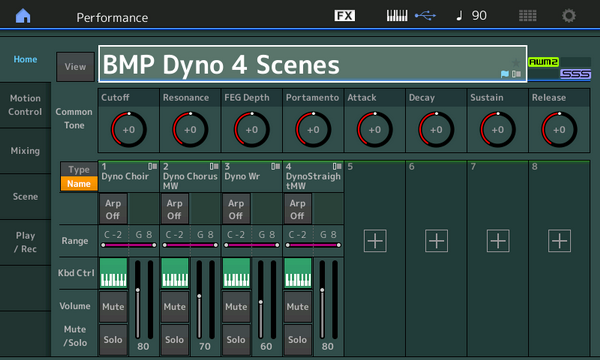
Task: Toggle keyboard control for Dyno Choir part
Action: click(x=113, y=273)
